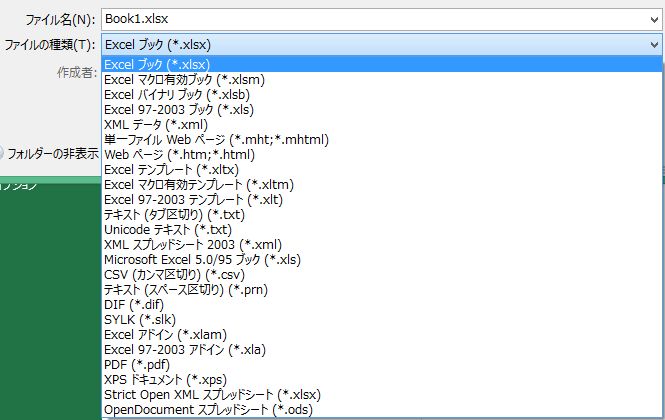
Task: Select Strict Open XML スプレッドシート (*.xlsx)
Action: tap(382, 395)
